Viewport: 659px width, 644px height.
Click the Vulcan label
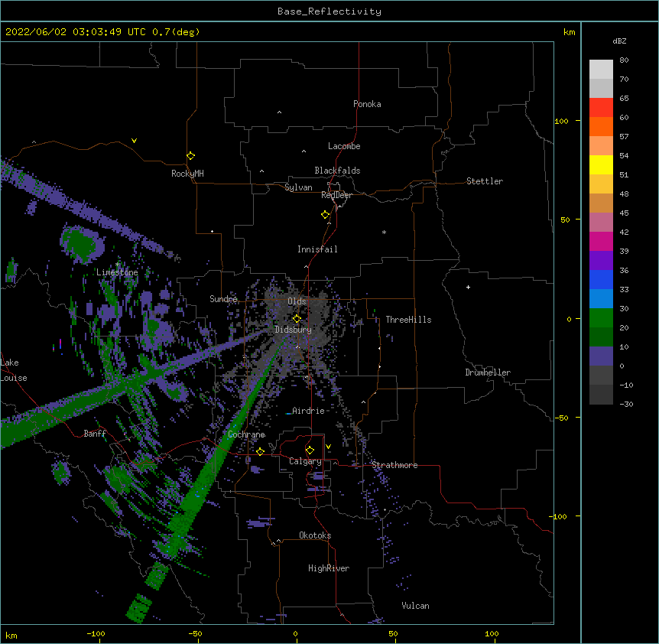pos(415,606)
